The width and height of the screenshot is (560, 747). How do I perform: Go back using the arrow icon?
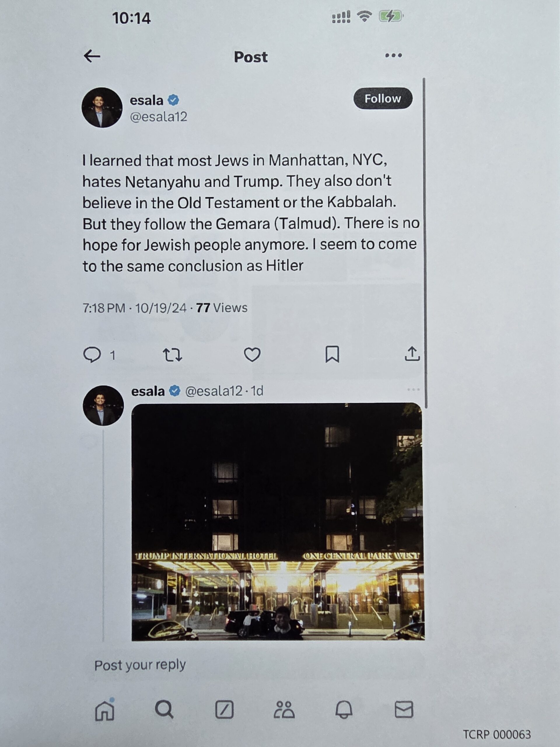[92, 56]
